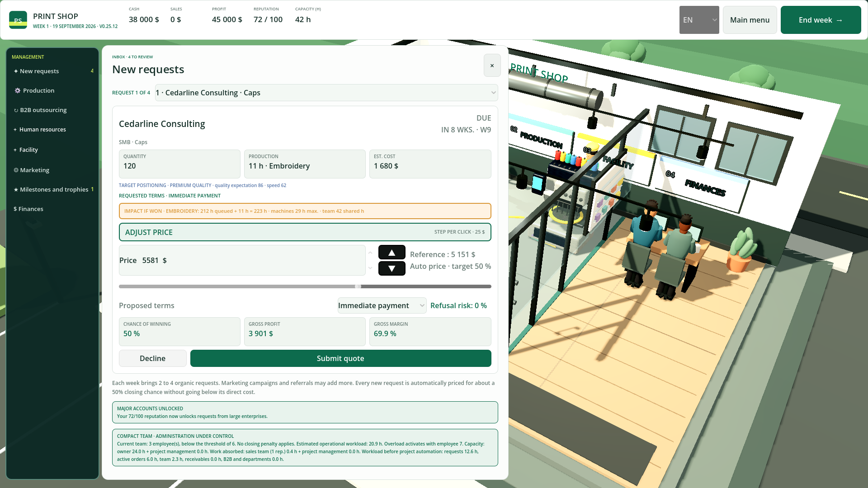The width and height of the screenshot is (868, 488).
Task: Click the Quantity 120 box
Action: [x=179, y=164]
